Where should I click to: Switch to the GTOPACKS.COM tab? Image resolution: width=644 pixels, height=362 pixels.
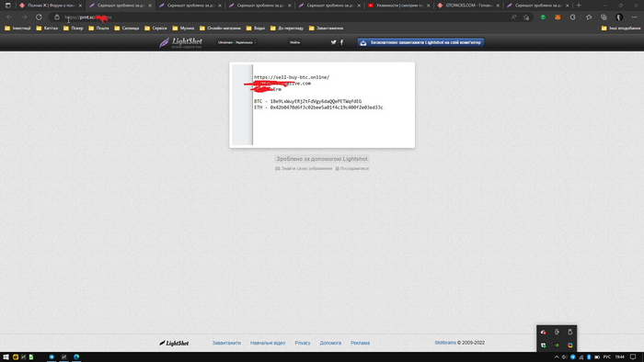(468, 6)
